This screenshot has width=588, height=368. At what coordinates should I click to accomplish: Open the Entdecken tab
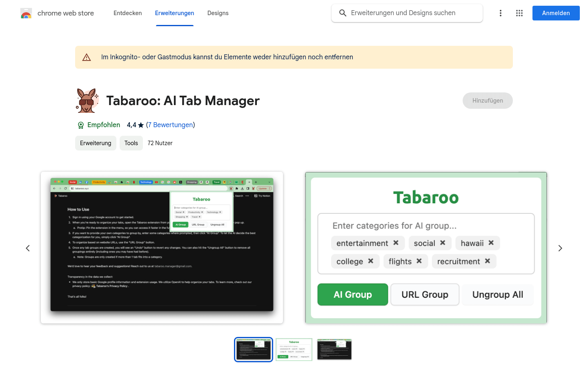[128, 13]
